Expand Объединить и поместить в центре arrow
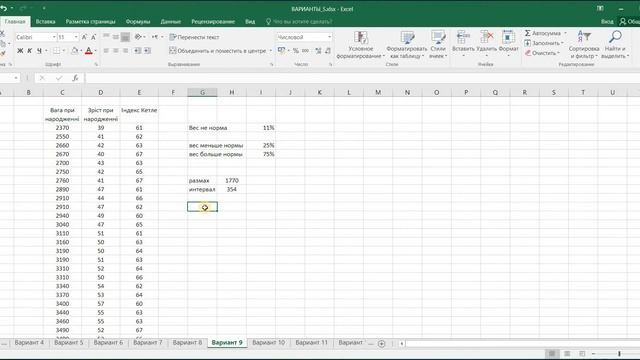This screenshot has height=360, width=640. tap(271, 51)
